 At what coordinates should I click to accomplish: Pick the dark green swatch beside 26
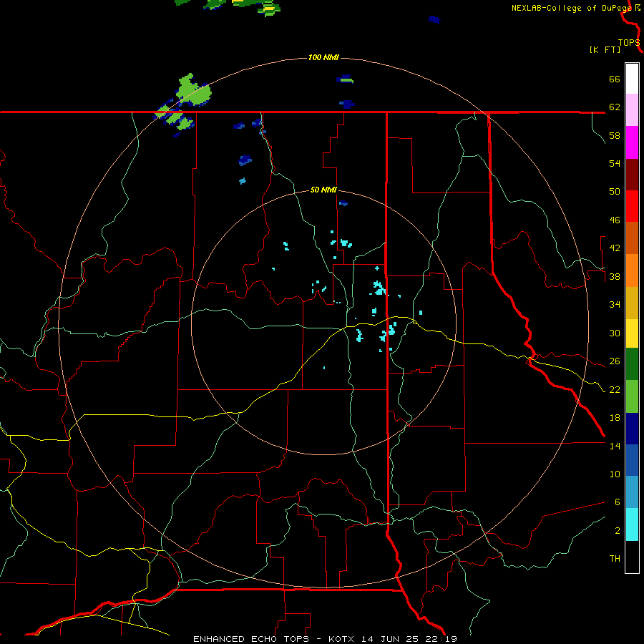tap(632, 364)
